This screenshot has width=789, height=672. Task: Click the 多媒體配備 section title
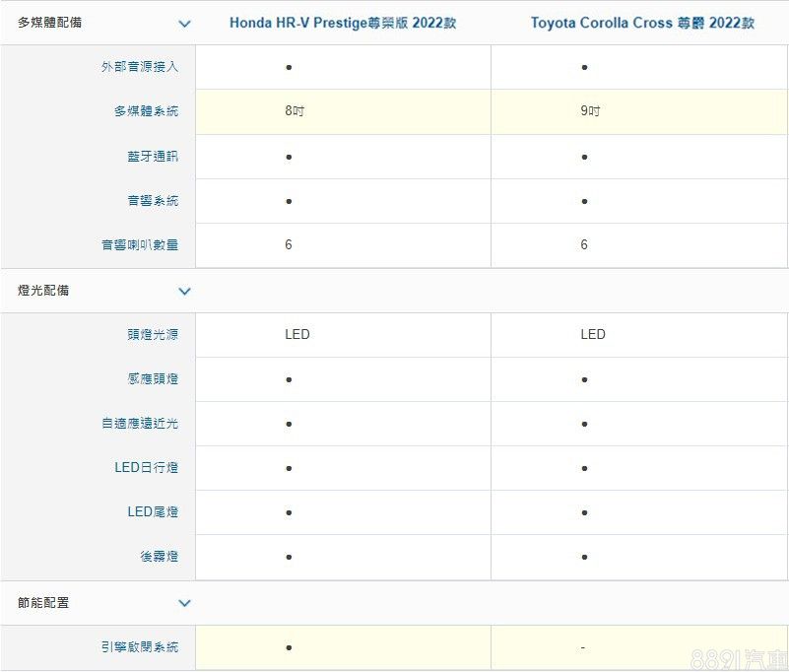[43, 23]
